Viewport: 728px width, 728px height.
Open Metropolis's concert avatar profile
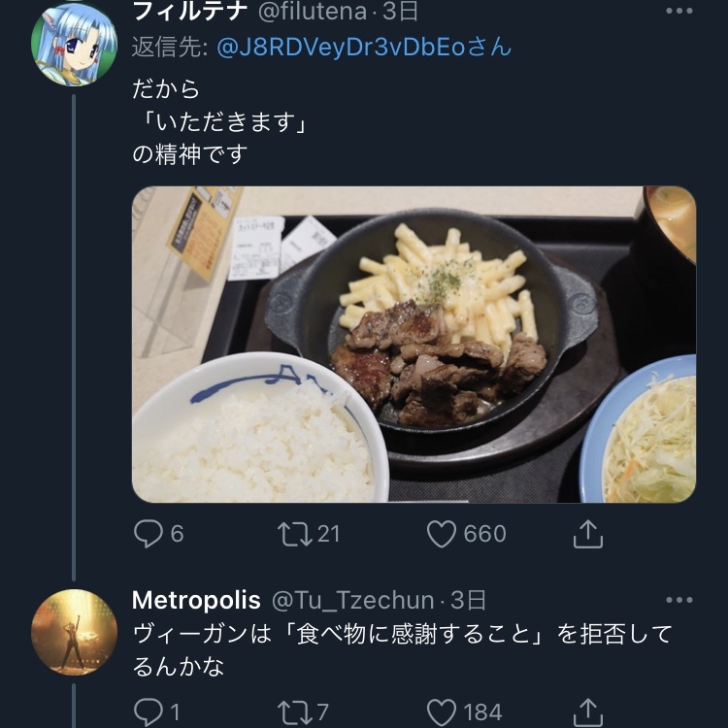74,632
